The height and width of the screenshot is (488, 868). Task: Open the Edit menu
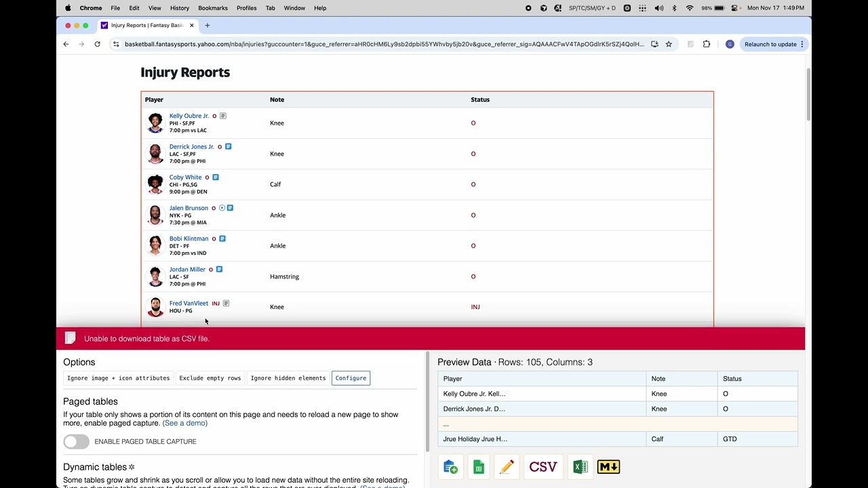(134, 8)
